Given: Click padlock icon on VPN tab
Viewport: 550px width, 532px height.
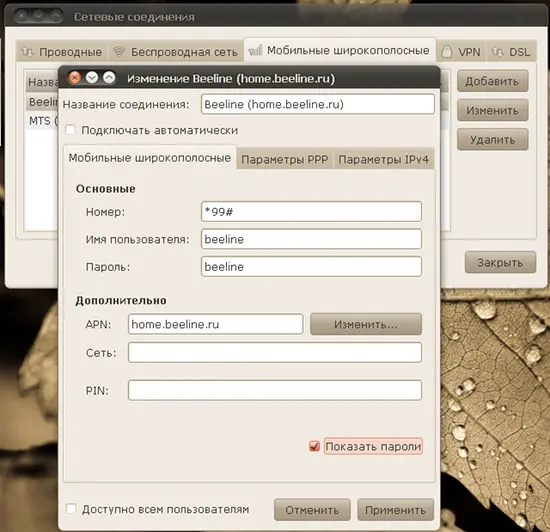Looking at the screenshot, I should (x=447, y=52).
